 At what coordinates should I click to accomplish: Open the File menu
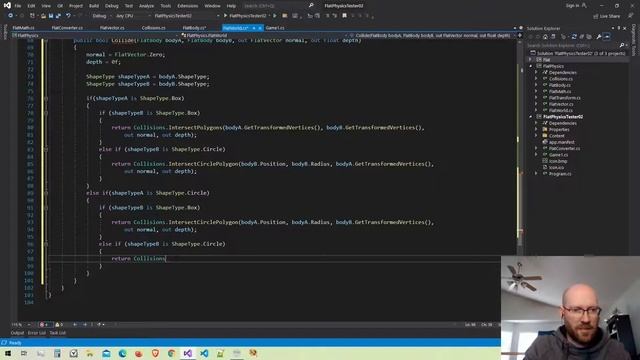point(18,6)
